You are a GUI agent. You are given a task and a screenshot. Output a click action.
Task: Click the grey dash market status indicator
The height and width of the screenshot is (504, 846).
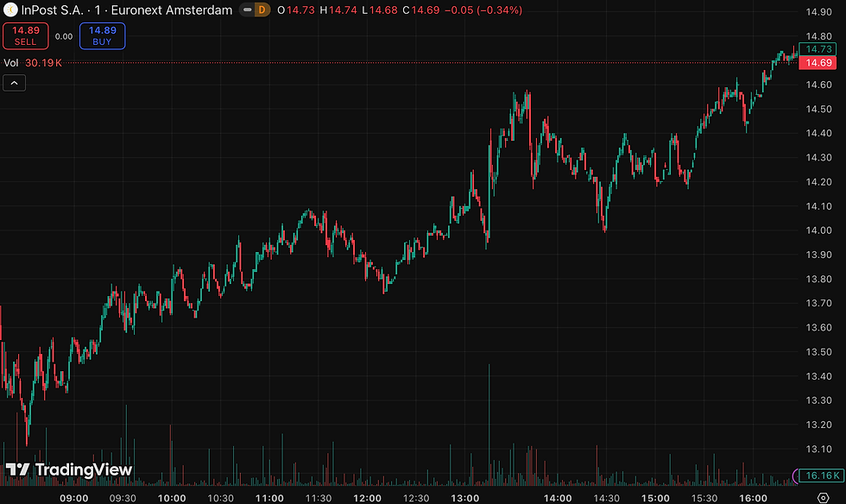247,9
